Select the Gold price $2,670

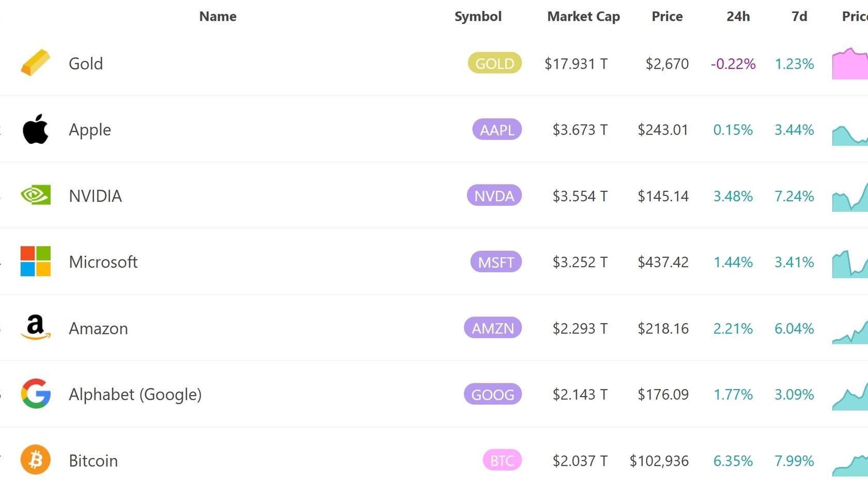667,64
